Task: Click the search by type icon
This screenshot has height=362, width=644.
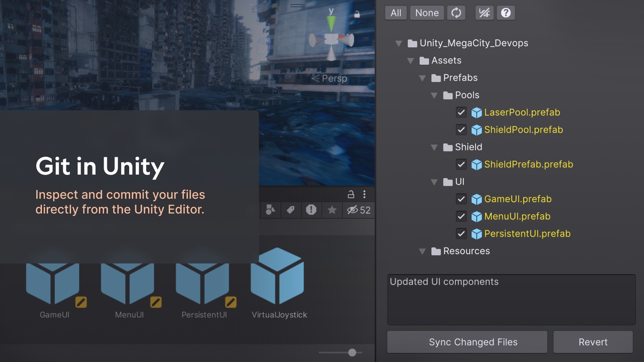Action: (270, 210)
